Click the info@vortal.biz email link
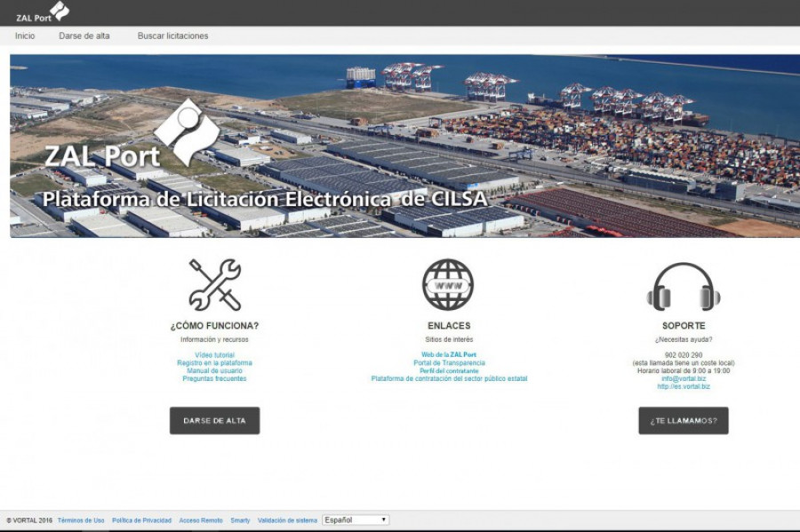This screenshot has height=532, width=800. click(684, 378)
